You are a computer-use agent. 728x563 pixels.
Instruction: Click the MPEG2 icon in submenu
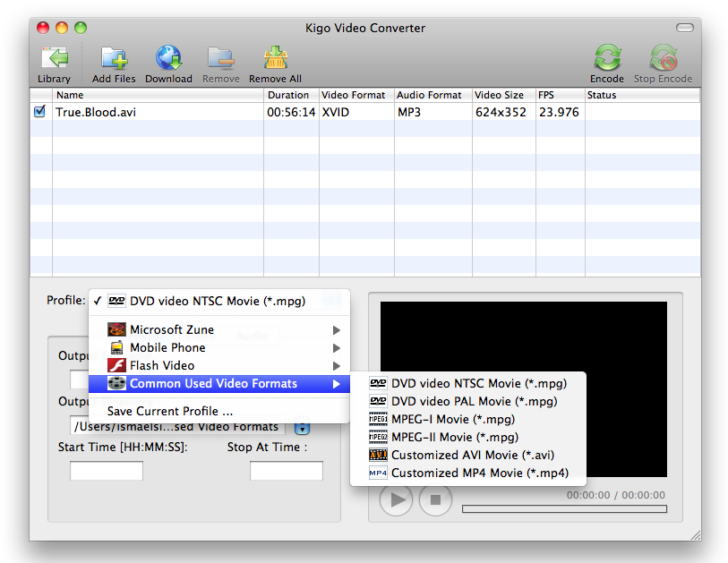378,437
